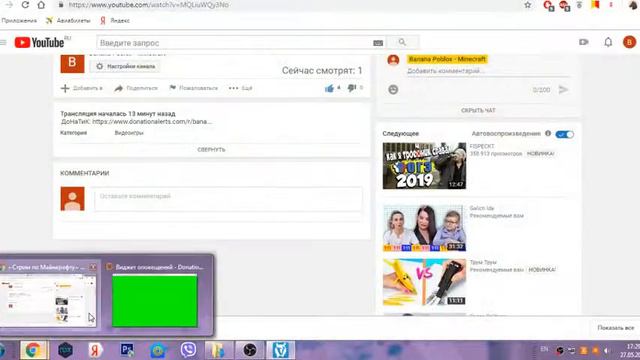Open the on-screen keyboard icon in search
This screenshot has height=360, width=640.
click(x=378, y=43)
